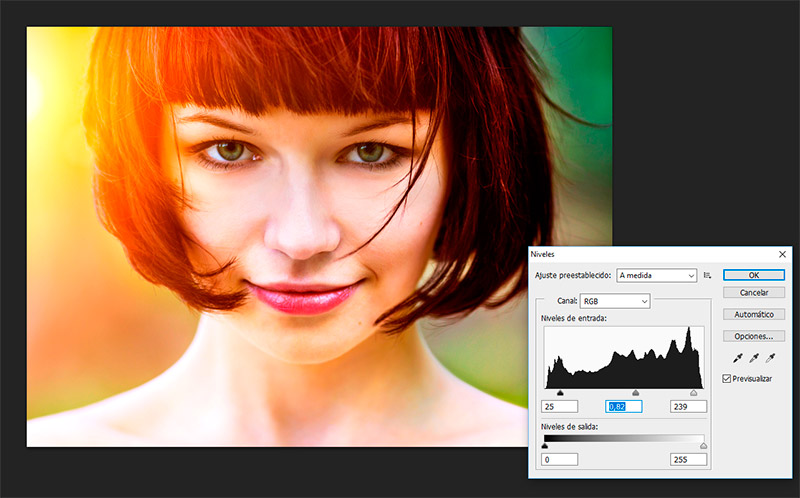Click the output white slider handle
The height and width of the screenshot is (498, 800).
(x=703, y=446)
